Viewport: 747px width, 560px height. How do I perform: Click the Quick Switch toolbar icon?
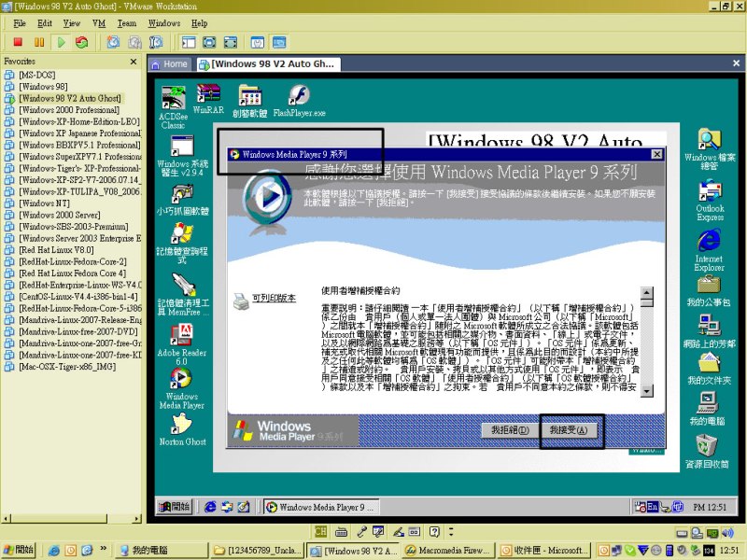pyautogui.click(x=230, y=42)
